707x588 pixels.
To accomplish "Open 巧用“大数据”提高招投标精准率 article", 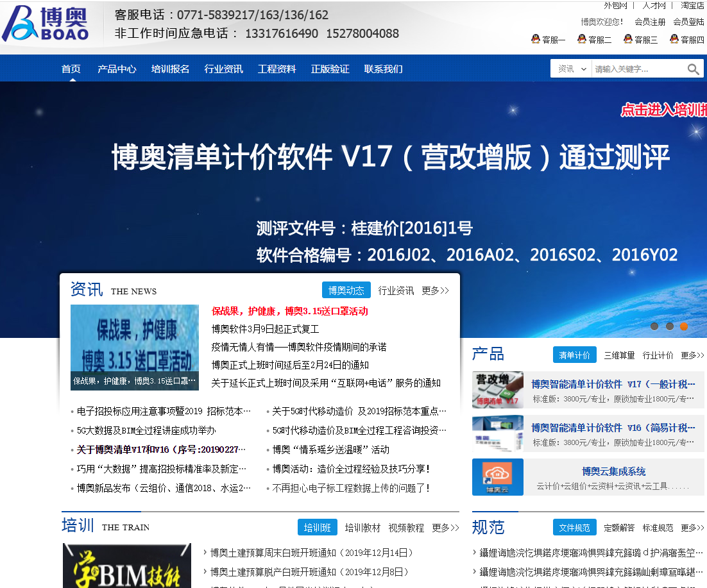I will (162, 469).
